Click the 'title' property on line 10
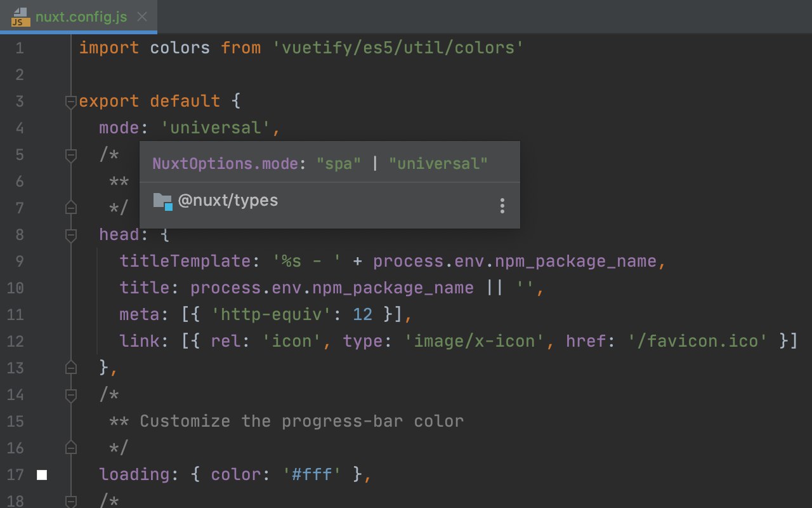Viewport: 812px width, 508px height. 145,288
